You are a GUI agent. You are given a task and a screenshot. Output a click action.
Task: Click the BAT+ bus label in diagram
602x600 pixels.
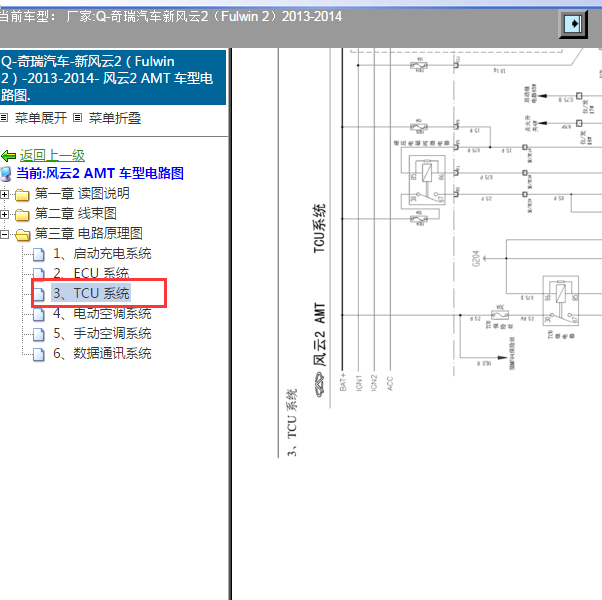[343, 382]
